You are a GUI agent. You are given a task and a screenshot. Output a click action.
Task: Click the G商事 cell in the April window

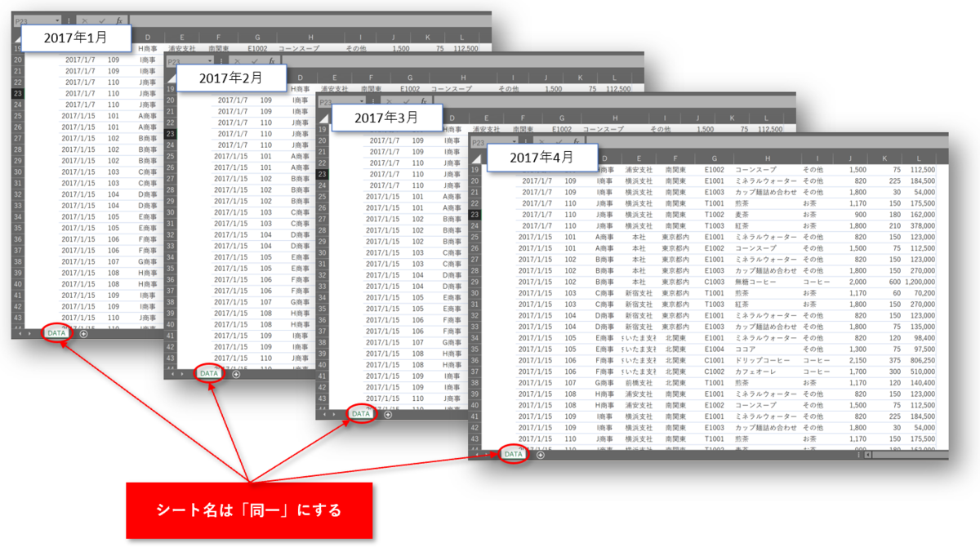click(x=604, y=383)
